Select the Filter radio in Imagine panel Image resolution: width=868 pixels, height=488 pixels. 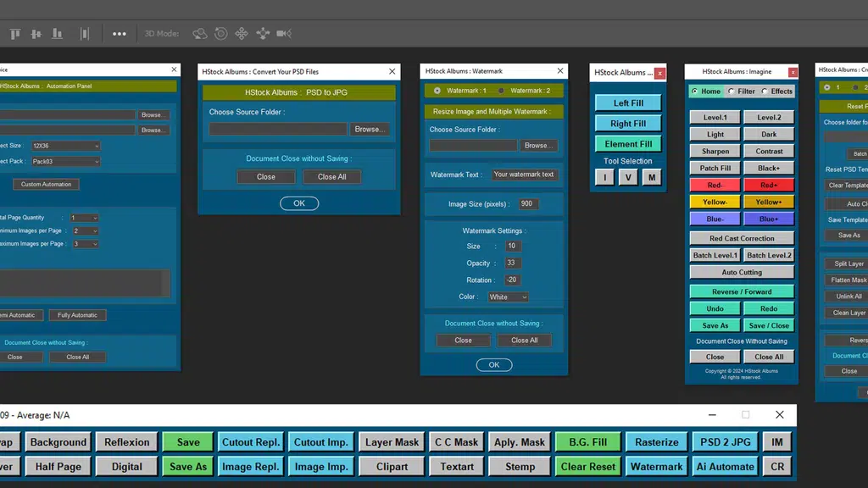732,91
